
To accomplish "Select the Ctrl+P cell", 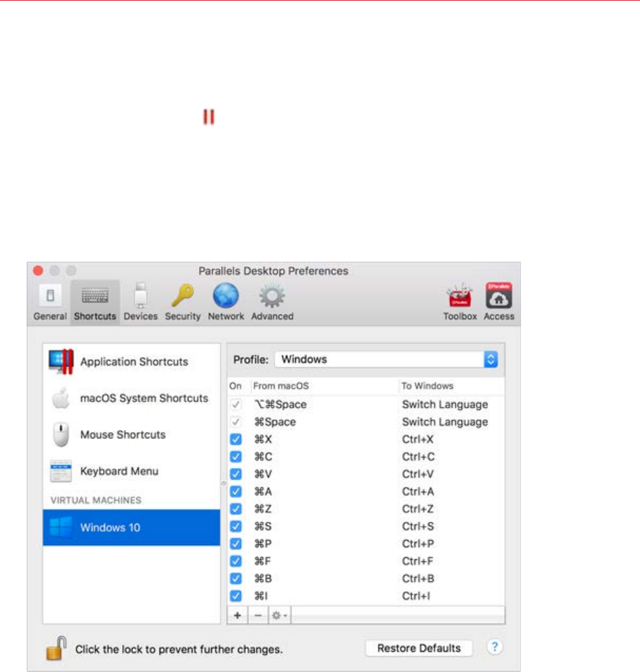I will 418,544.
